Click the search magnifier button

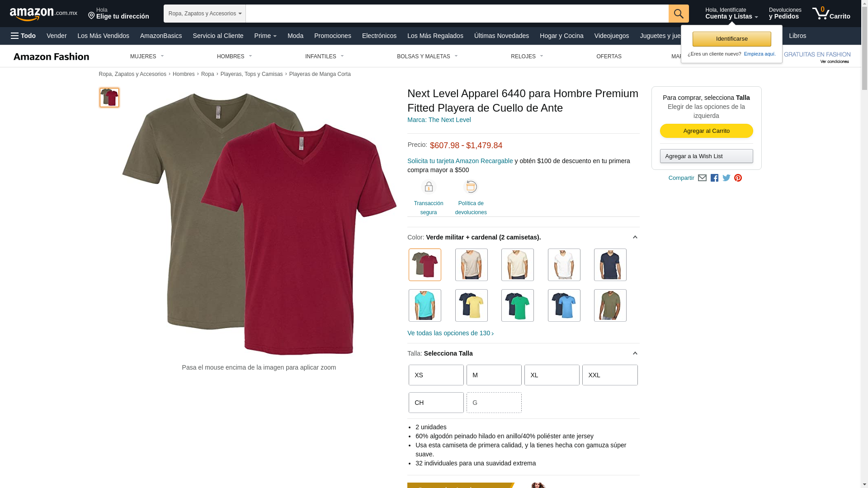[679, 14]
